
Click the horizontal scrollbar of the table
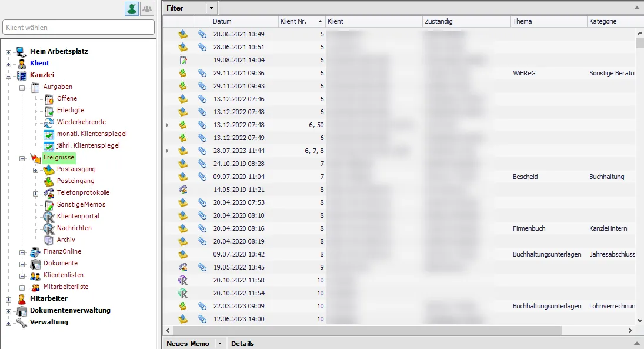pos(367,331)
